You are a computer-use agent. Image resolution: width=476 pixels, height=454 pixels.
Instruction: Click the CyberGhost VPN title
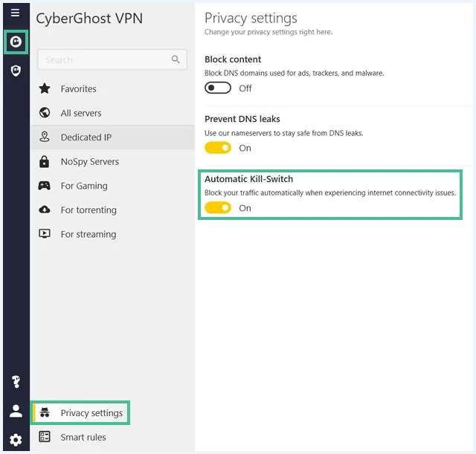[x=89, y=19]
